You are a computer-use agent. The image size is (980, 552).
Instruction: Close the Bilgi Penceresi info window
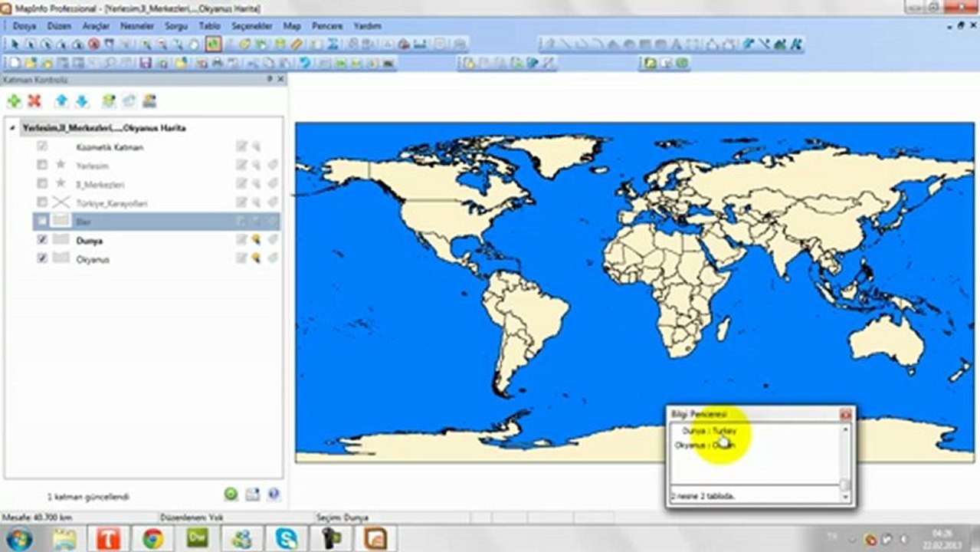coord(845,414)
